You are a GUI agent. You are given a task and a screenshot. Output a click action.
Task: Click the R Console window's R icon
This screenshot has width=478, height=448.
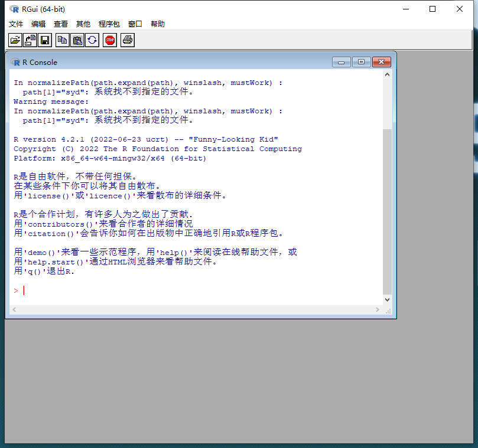[x=15, y=62]
